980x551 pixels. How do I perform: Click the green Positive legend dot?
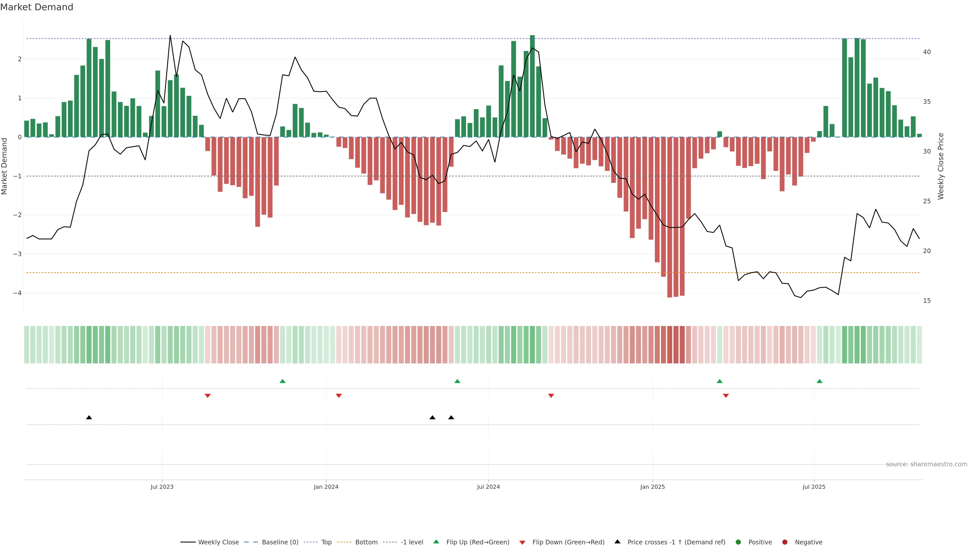[738, 542]
